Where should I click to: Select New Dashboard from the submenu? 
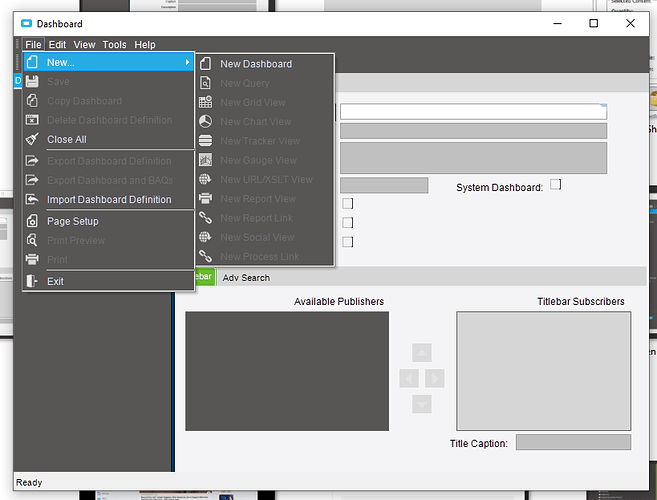click(265, 64)
